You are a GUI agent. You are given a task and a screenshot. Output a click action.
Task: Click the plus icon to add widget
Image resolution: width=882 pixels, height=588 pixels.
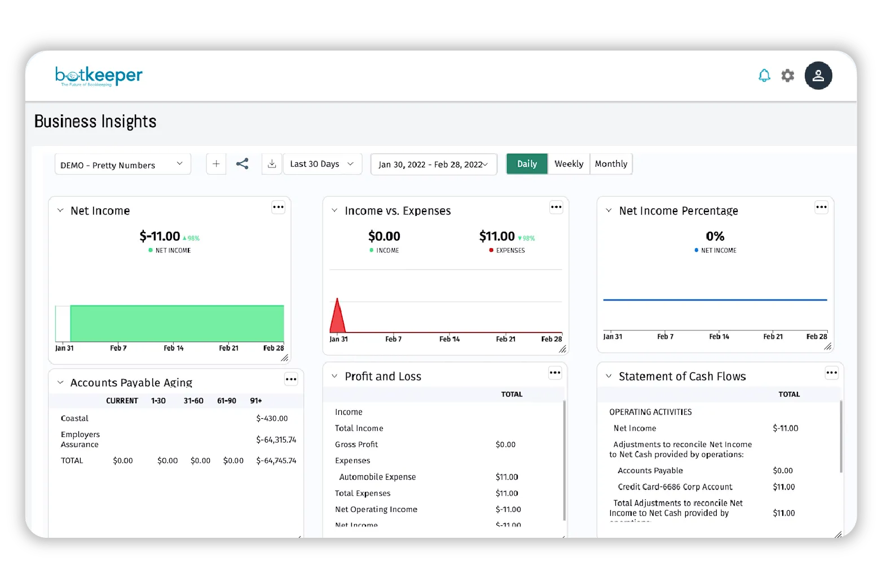[216, 164]
